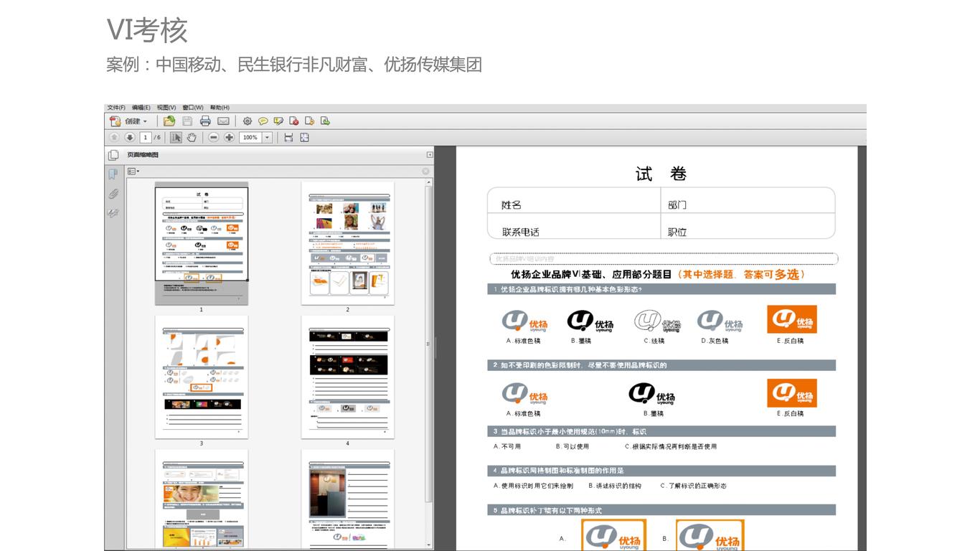Screen dimensions: 980x551
Task: Click the gear preferences icon
Action: 248,121
